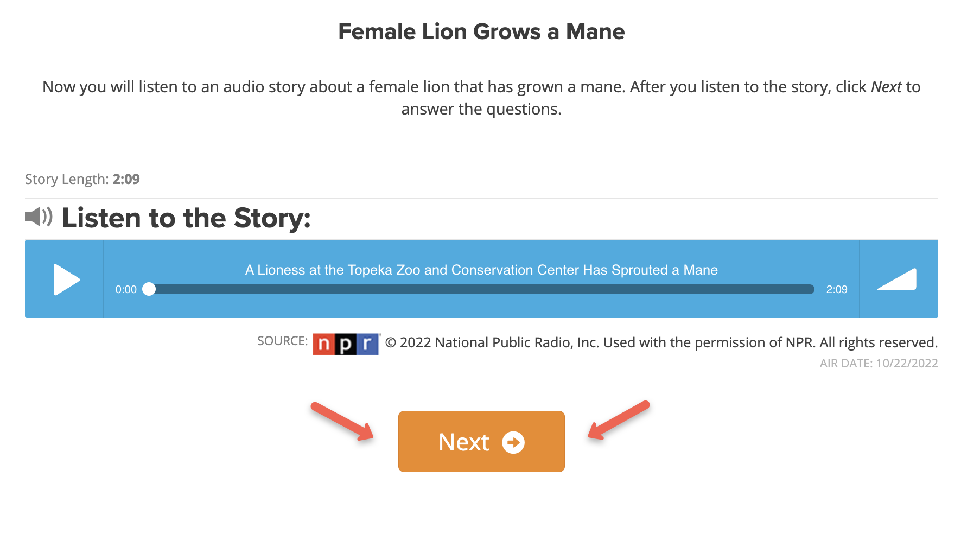Image resolution: width=980 pixels, height=534 pixels.
Task: Click the speaker icon beside Listen to the Story
Action: [x=39, y=217]
